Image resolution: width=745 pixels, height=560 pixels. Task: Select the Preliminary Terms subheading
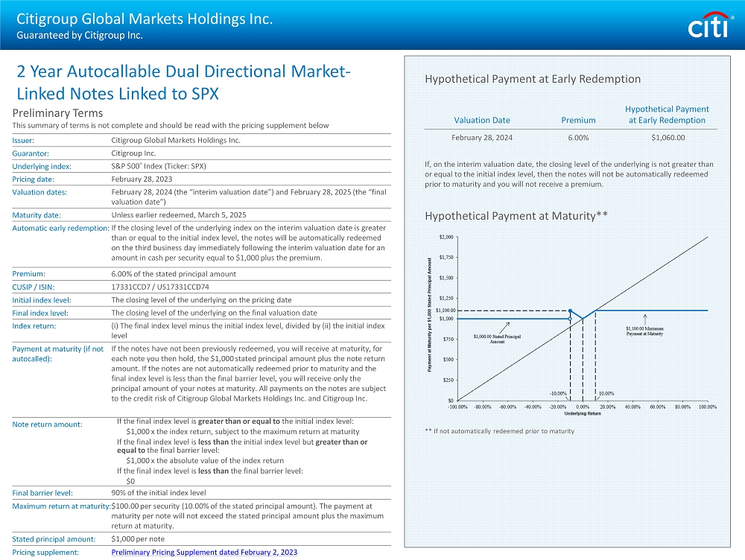[x=58, y=113]
